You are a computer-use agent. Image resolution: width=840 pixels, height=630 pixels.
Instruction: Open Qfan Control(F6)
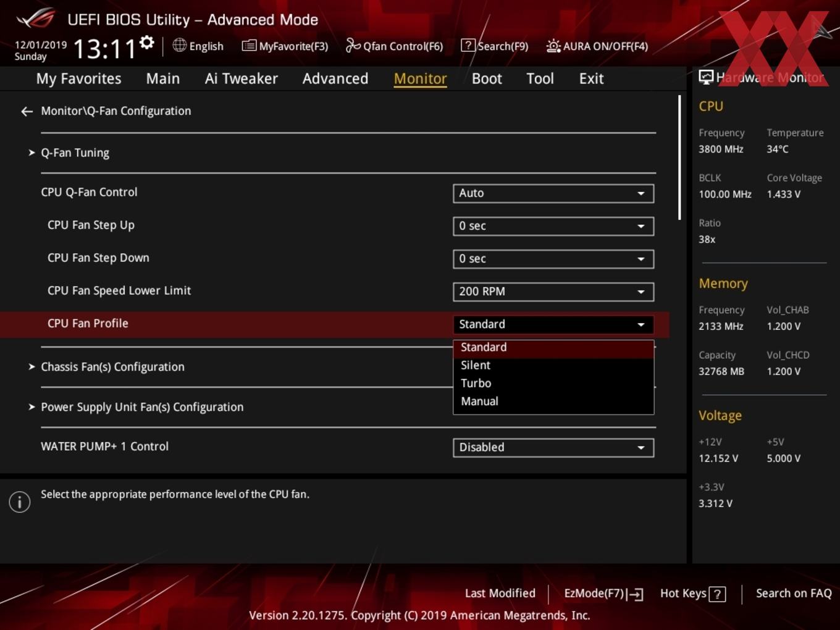click(394, 46)
